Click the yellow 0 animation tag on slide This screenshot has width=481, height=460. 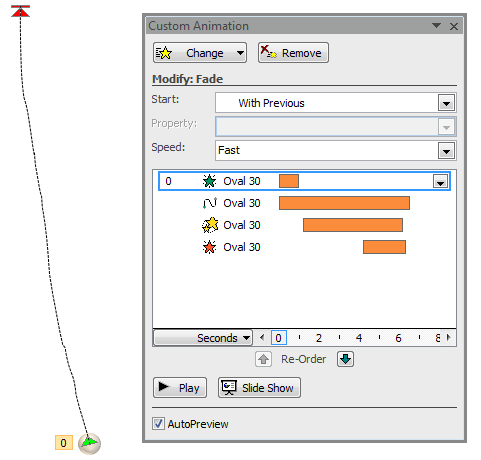pos(64,443)
